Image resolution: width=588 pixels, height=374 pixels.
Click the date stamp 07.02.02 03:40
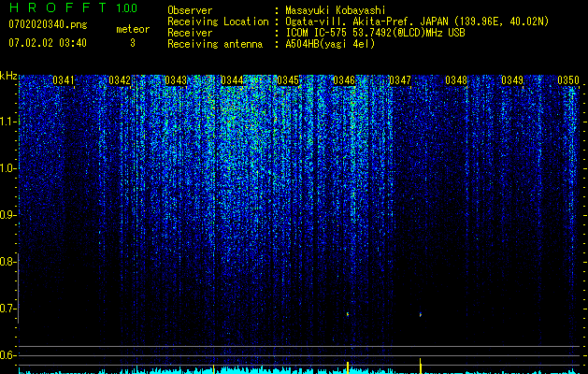[48, 43]
